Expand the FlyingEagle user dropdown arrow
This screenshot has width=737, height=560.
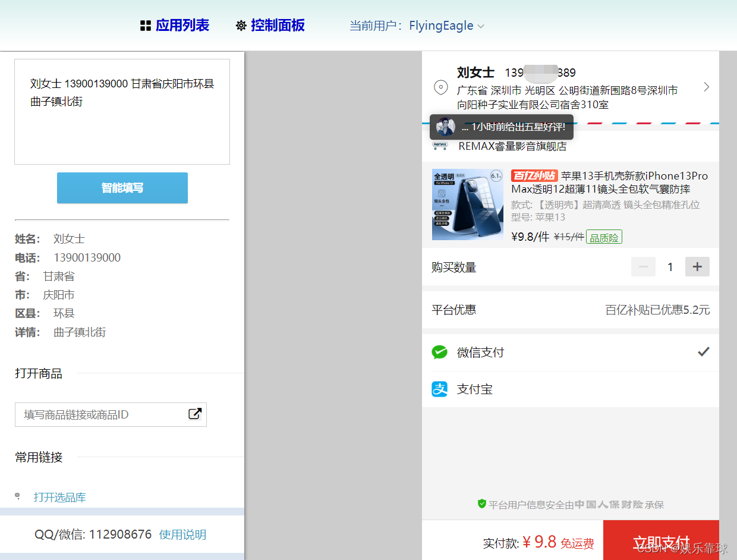(481, 26)
